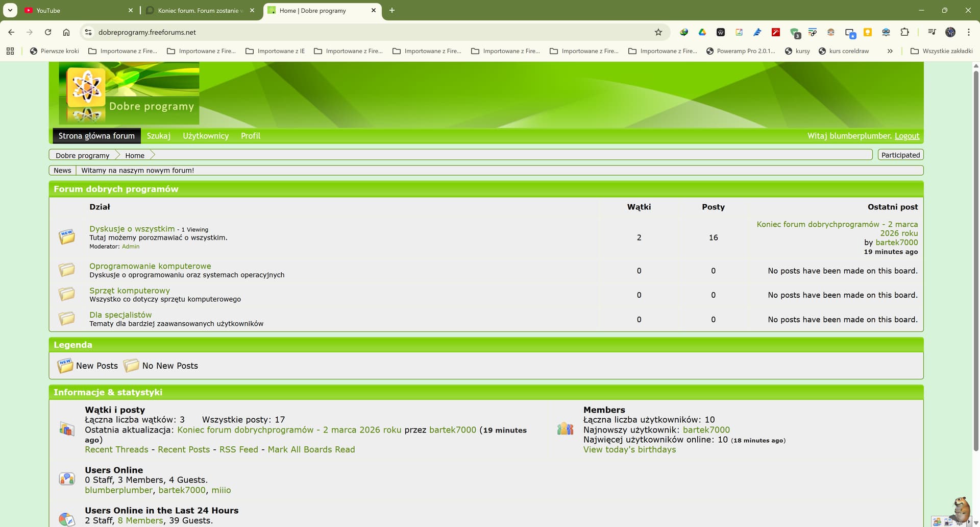The image size is (980, 527).
Task: Click the folder icon beside Dyskusje o wszystkim
Action: 66,237
